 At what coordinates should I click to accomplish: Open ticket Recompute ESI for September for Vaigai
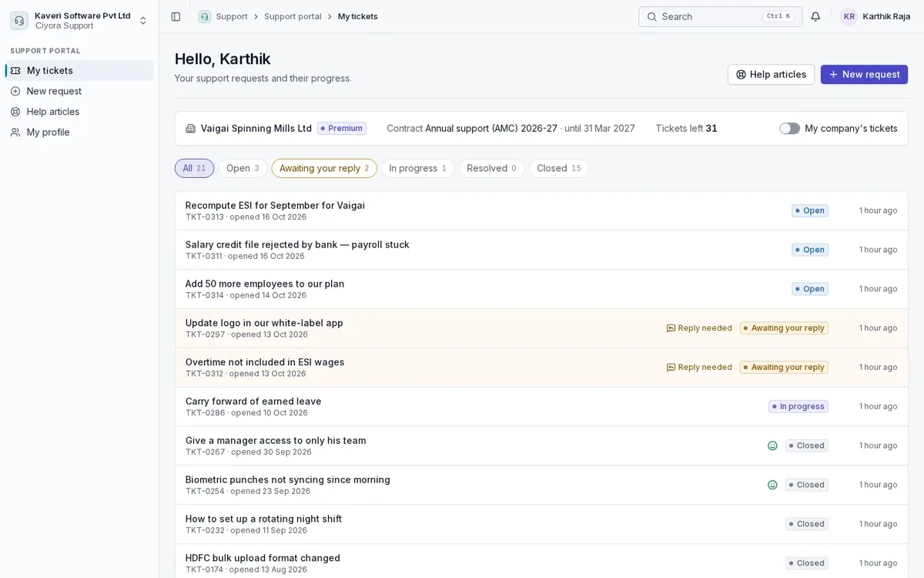pyautogui.click(x=541, y=211)
